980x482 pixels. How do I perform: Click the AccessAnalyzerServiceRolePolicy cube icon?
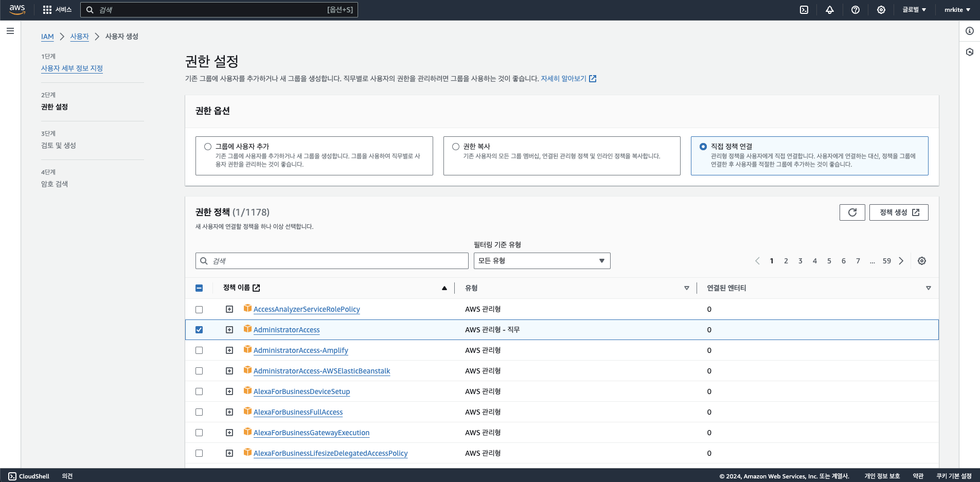(247, 308)
